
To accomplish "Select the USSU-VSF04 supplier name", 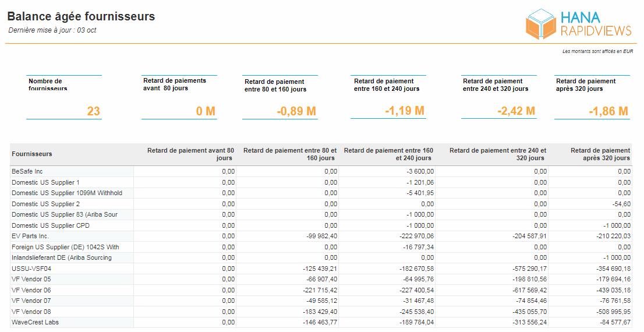I will coord(31,269).
